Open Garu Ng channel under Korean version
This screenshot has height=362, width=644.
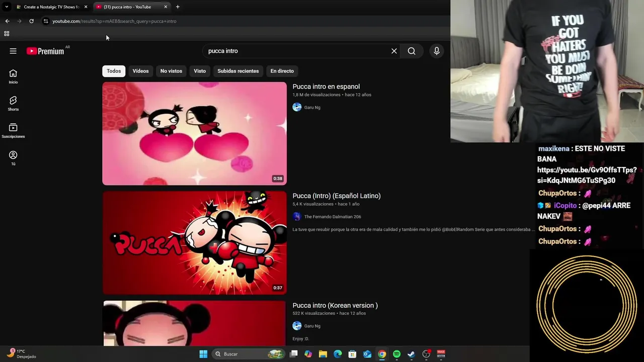[312, 326]
